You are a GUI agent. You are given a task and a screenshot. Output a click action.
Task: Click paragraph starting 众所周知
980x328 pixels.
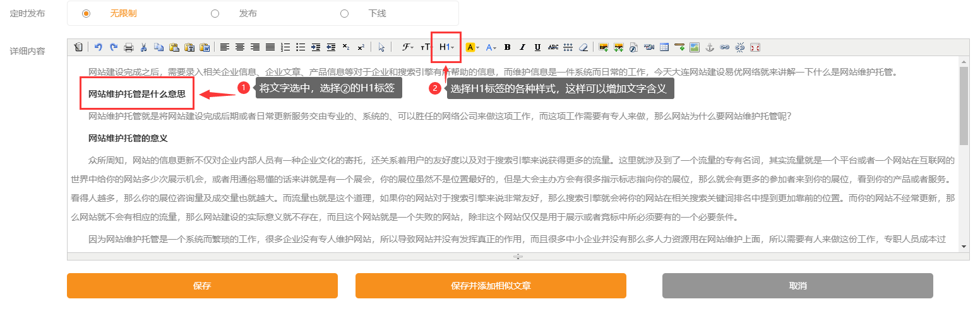[513, 189]
